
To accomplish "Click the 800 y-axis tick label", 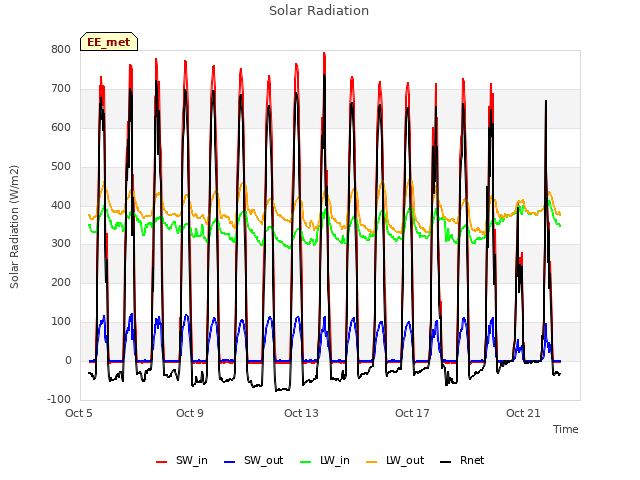I will [61, 49].
